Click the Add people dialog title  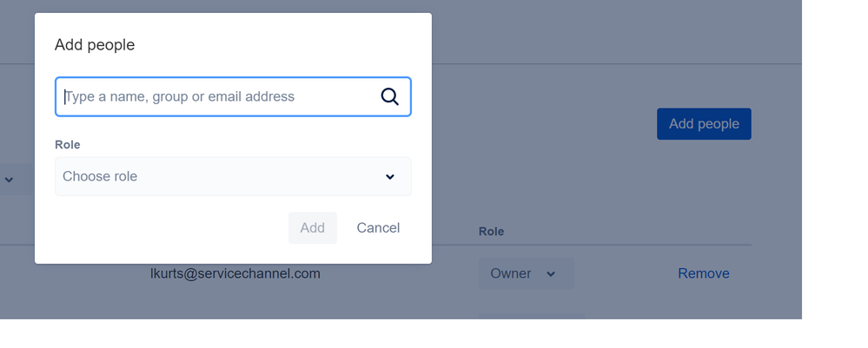pyautogui.click(x=95, y=45)
